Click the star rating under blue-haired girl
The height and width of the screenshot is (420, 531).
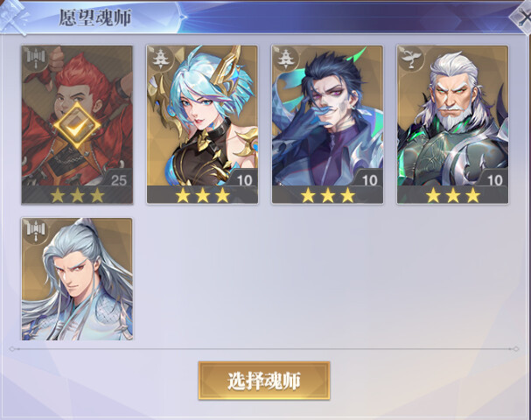point(202,195)
